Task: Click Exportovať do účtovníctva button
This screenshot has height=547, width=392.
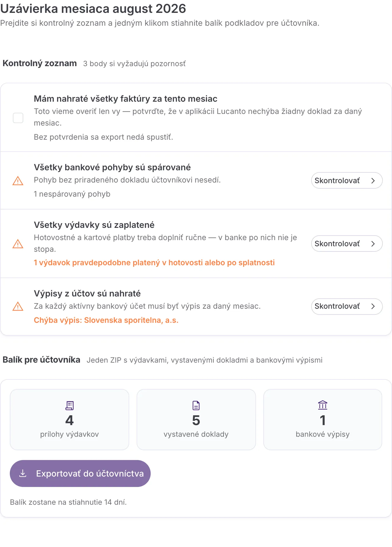Action: click(x=80, y=473)
